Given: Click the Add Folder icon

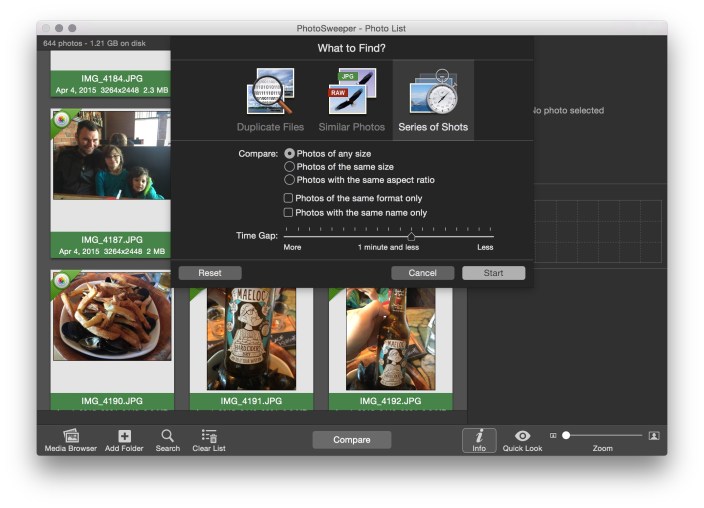Looking at the screenshot, I should click(x=125, y=436).
